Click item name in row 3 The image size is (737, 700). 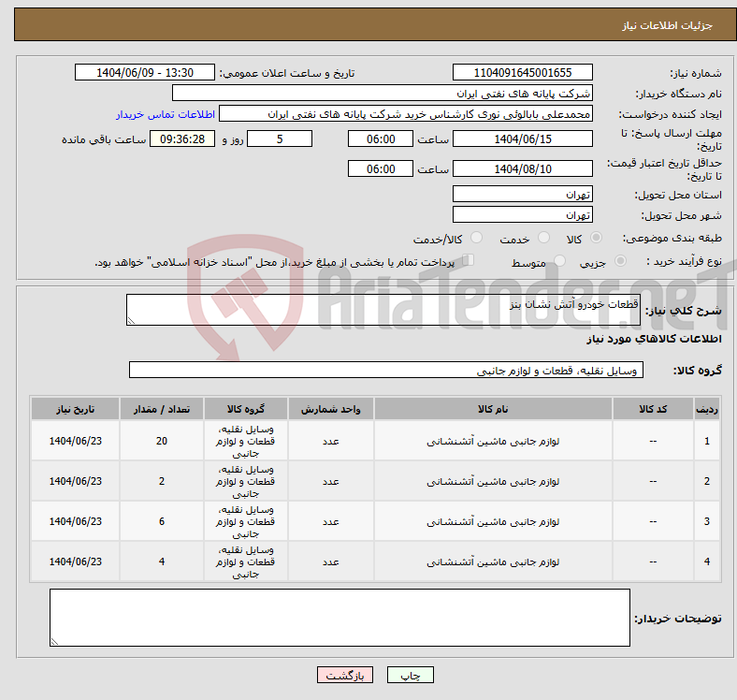pos(493,521)
